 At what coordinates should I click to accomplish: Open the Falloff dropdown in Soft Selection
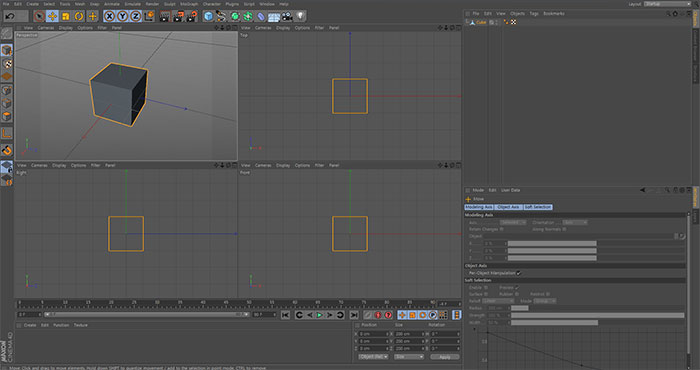[x=498, y=301]
